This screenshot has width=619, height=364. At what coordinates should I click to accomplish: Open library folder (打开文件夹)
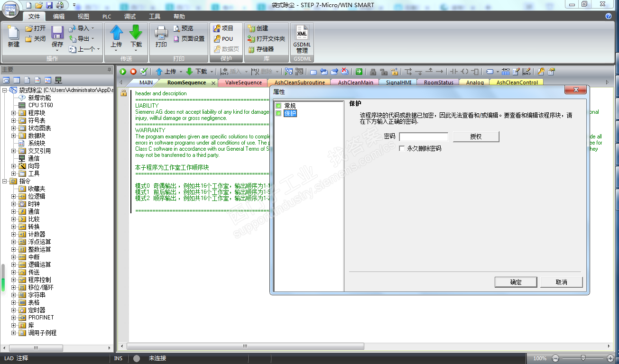pyautogui.click(x=267, y=39)
